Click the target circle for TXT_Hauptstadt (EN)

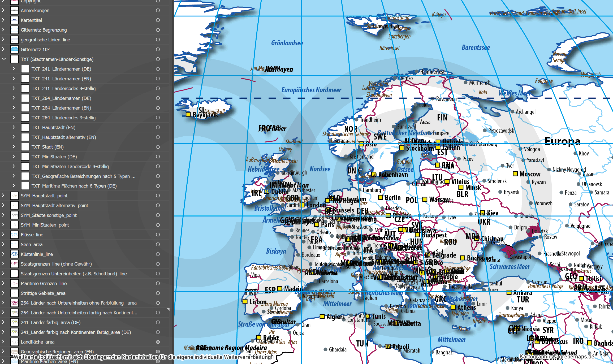coord(158,127)
